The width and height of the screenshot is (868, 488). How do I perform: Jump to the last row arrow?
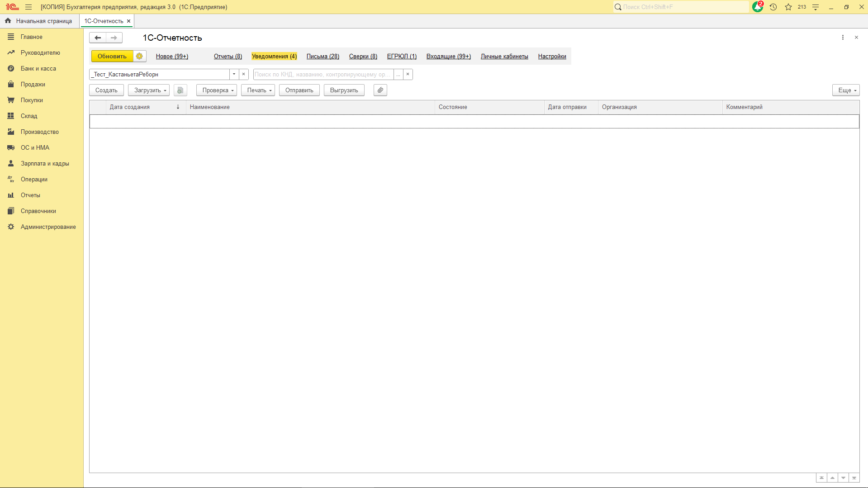854,478
